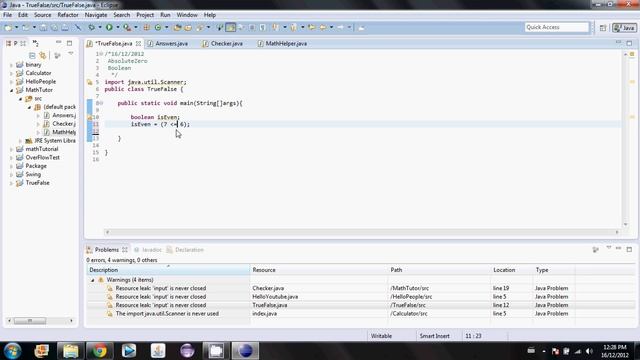640x360 pixels.
Task: Click the editor horizontal scrollbar
Action: [x=362, y=232]
